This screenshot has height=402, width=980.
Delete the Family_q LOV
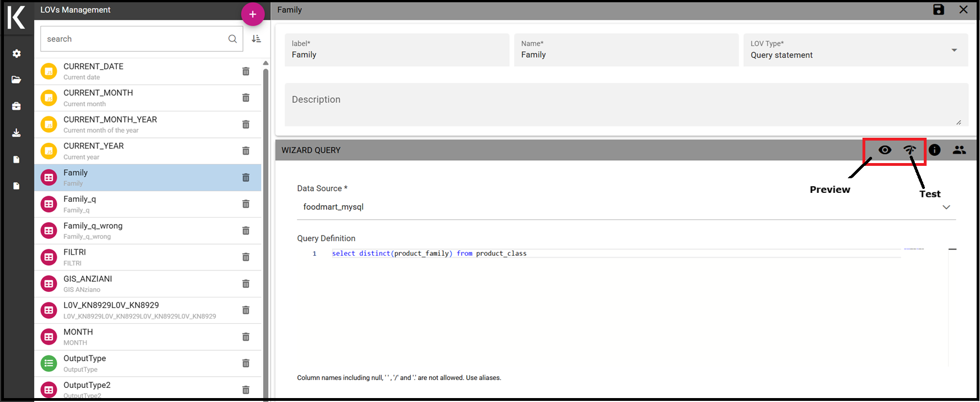(246, 204)
